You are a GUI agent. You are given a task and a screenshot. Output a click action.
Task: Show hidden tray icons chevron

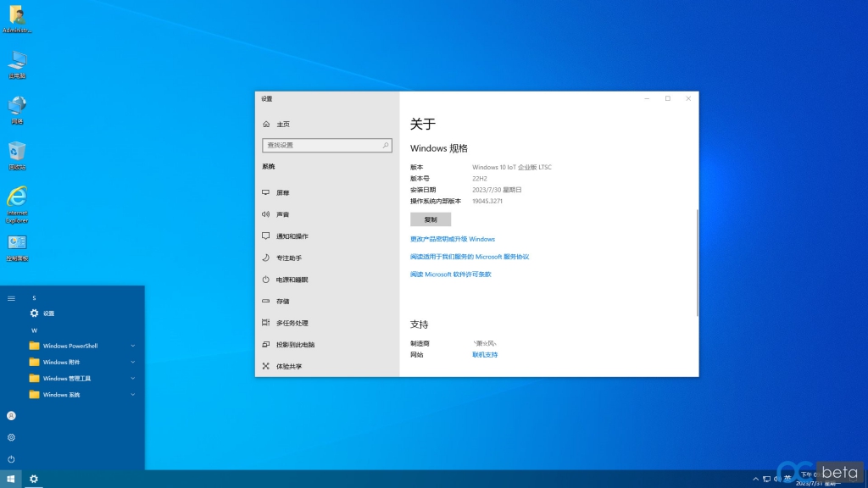point(755,480)
